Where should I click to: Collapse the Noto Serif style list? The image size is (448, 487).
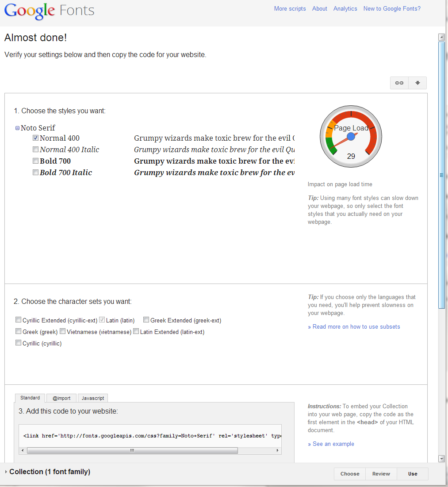pos(17,127)
